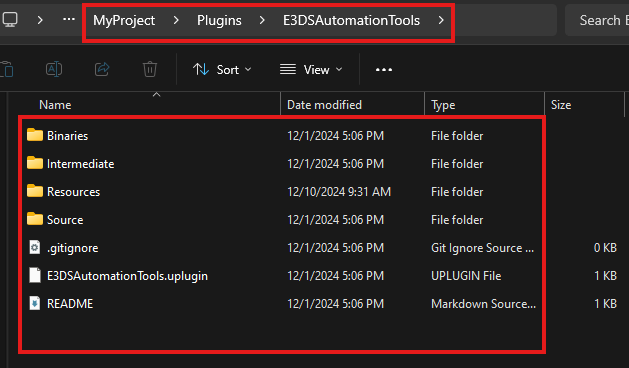Viewport: 629px width, 368px height.
Task: Select the Resources folder icon
Action: tap(35, 191)
